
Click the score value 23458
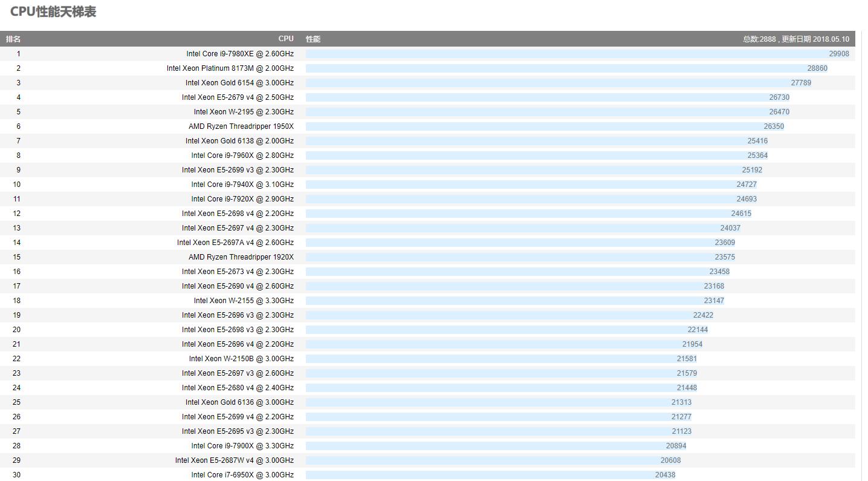[x=719, y=272]
